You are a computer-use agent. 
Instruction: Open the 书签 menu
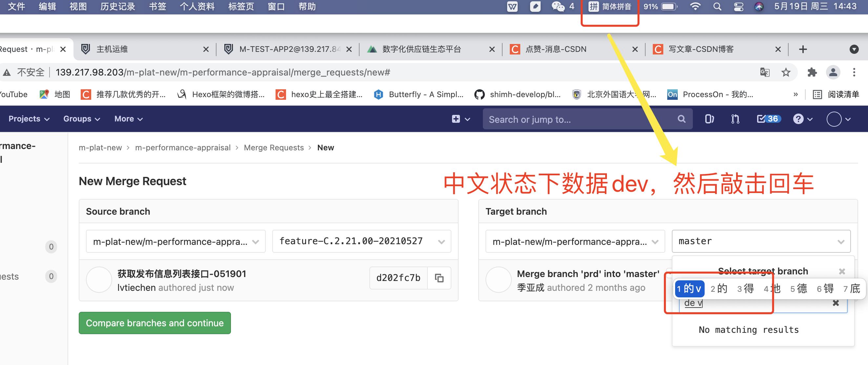tap(157, 7)
